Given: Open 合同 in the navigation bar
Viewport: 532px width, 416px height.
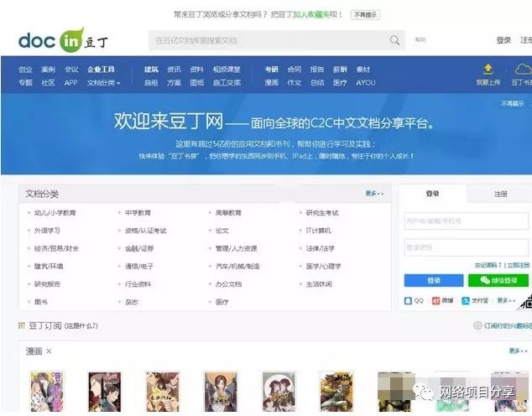Looking at the screenshot, I should (x=295, y=70).
